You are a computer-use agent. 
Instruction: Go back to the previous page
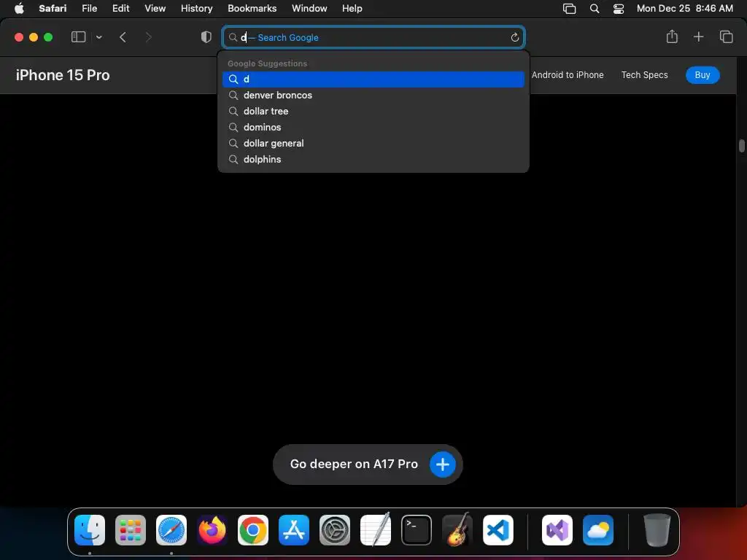click(x=123, y=37)
